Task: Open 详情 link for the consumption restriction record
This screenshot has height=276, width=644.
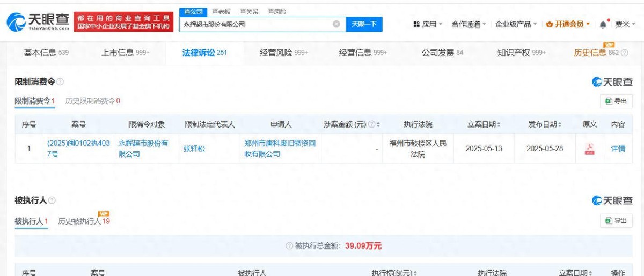Action: point(618,149)
